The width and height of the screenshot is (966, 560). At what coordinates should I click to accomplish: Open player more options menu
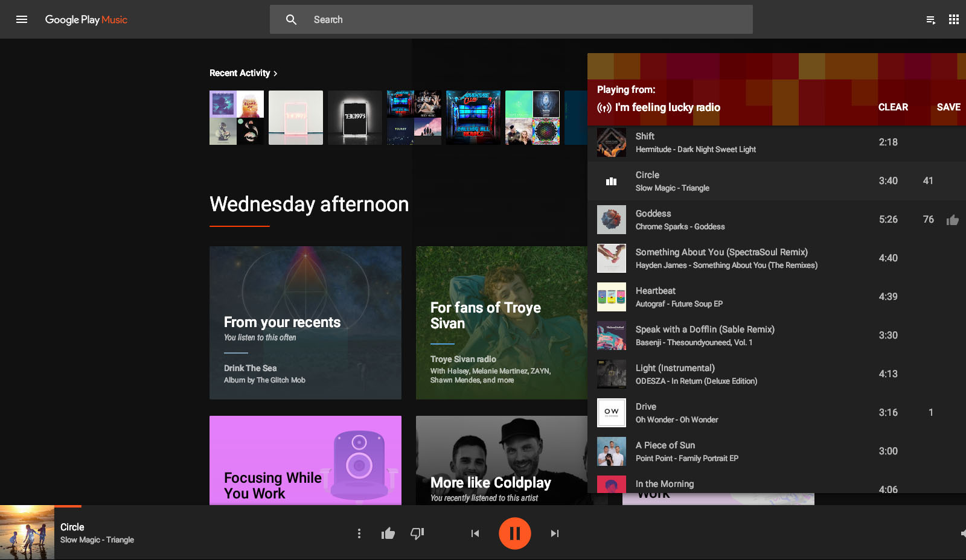coord(359,533)
